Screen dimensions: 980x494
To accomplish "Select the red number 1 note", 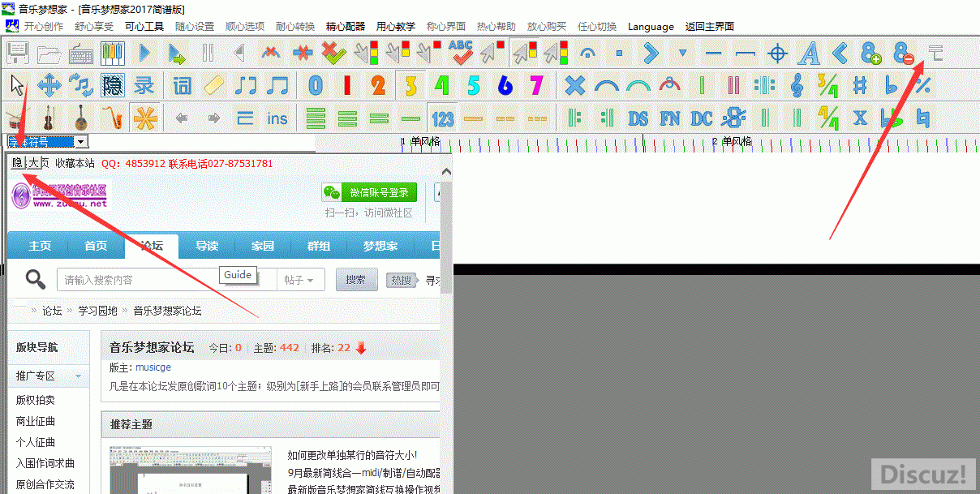I will click(x=347, y=85).
